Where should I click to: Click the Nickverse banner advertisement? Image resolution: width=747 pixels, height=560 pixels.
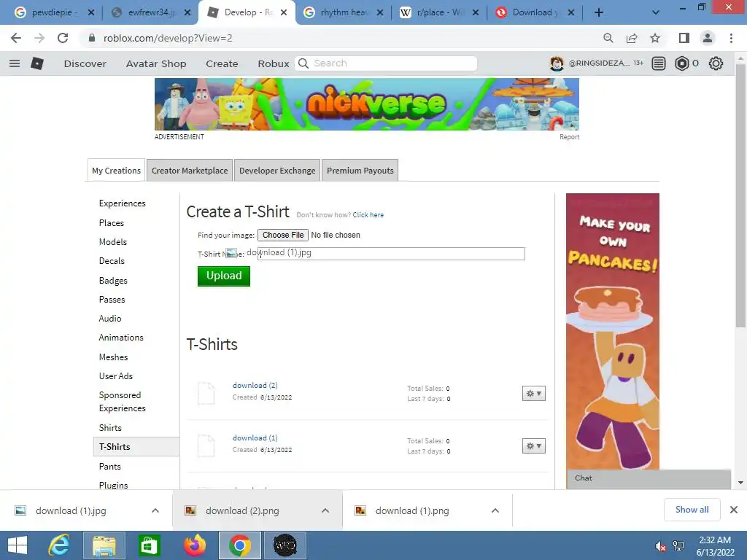point(367,104)
